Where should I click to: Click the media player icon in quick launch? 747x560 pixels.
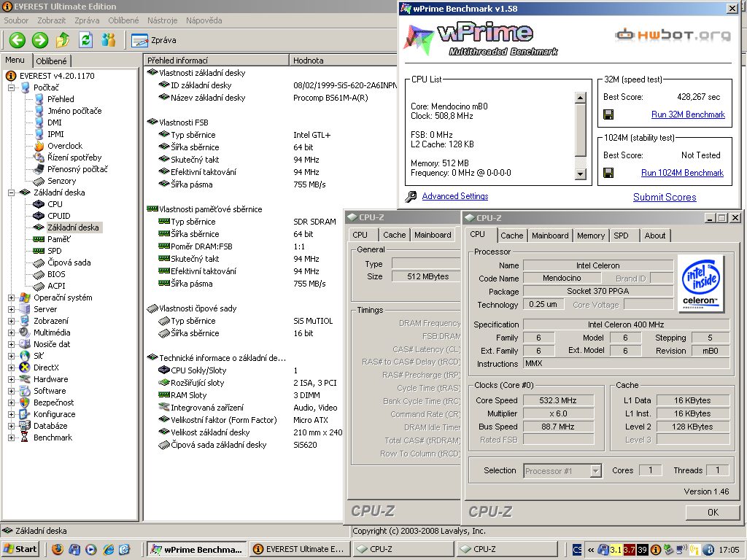tap(91, 549)
